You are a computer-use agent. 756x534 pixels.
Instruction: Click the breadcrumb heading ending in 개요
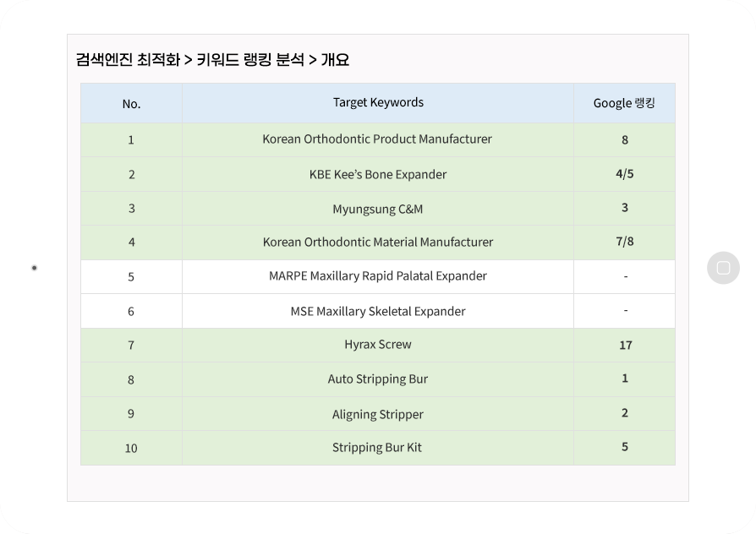(x=212, y=60)
